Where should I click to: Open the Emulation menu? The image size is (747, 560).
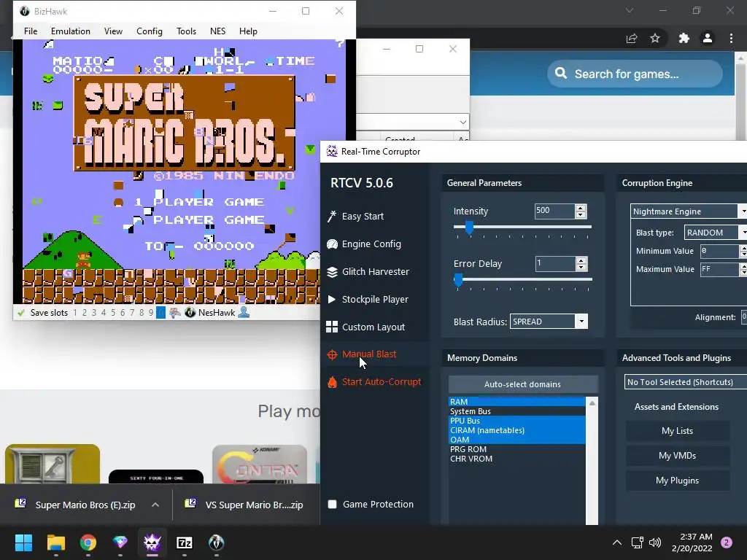click(x=71, y=31)
